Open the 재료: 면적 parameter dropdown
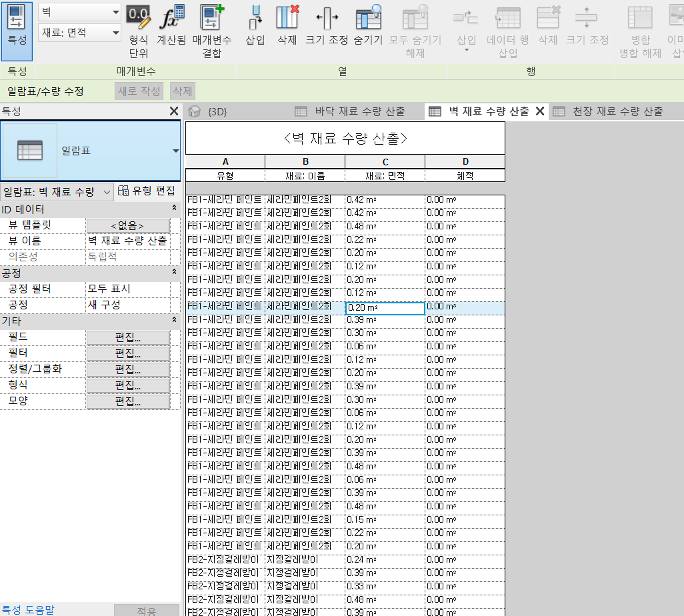This screenshot has height=616, width=684. [x=79, y=33]
